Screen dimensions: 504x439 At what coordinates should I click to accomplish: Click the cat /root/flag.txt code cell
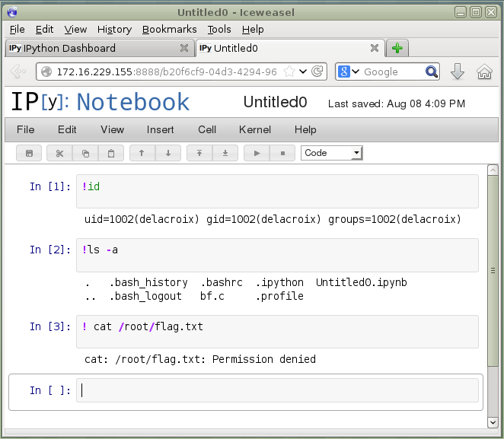pyautogui.click(x=277, y=332)
